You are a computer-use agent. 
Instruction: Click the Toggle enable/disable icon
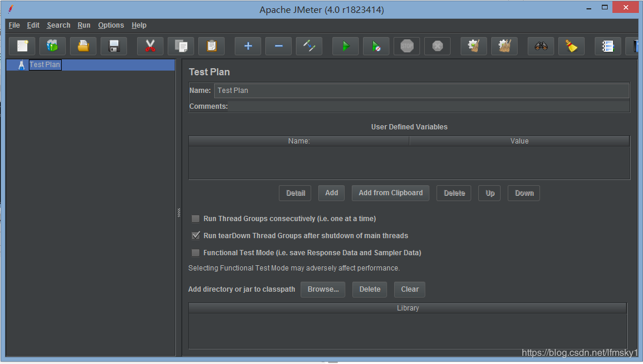(x=309, y=46)
